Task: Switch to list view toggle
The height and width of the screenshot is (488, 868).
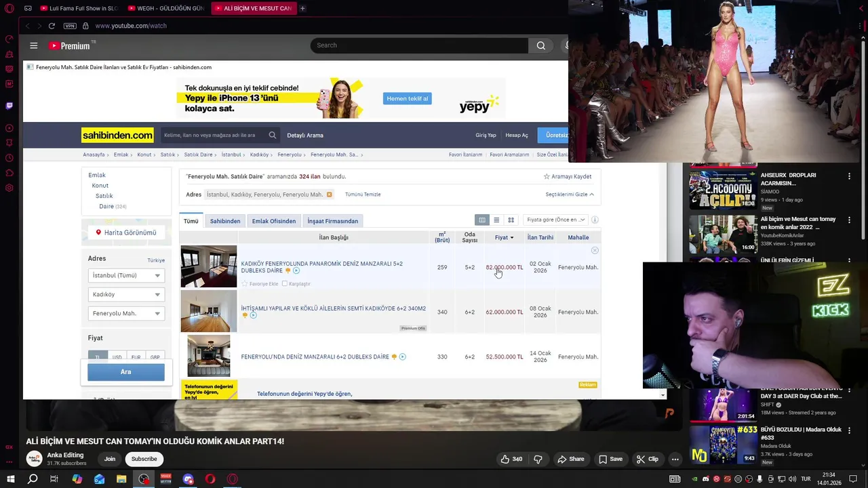Action: (x=496, y=220)
